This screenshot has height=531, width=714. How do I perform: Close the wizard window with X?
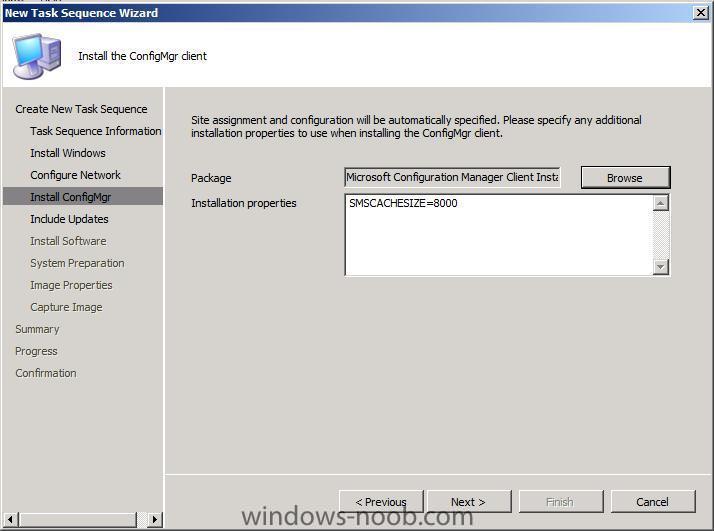701,12
